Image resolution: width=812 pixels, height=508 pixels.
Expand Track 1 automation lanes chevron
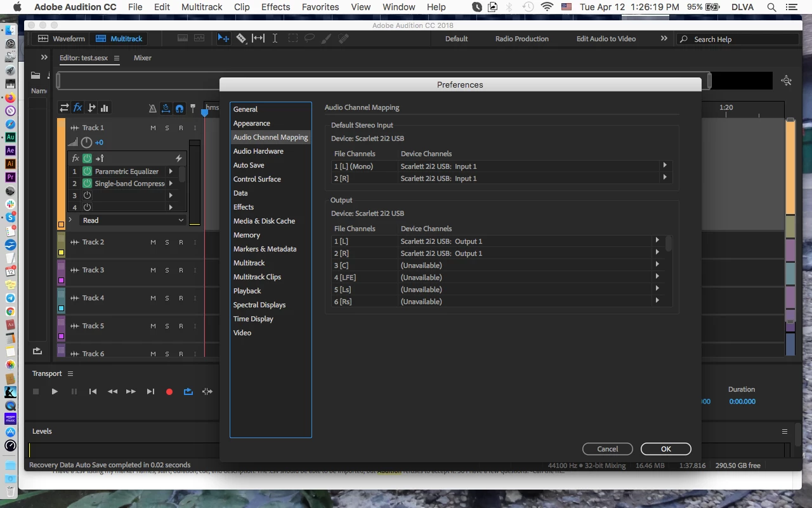70,220
